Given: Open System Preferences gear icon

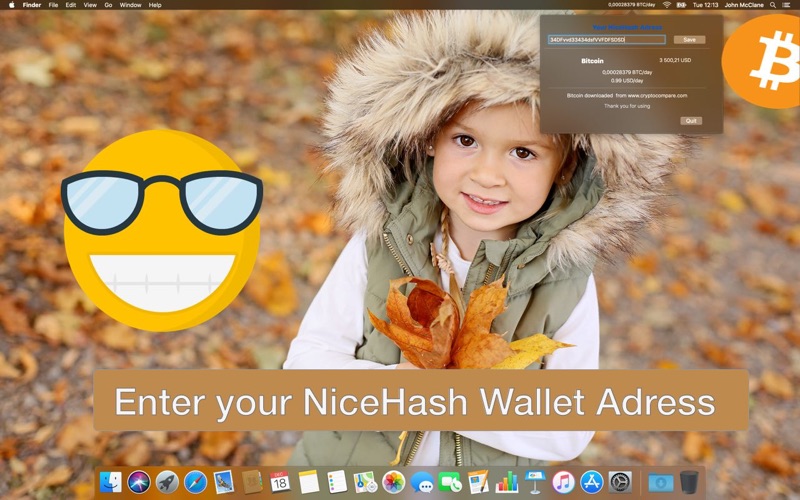Looking at the screenshot, I should coord(620,482).
